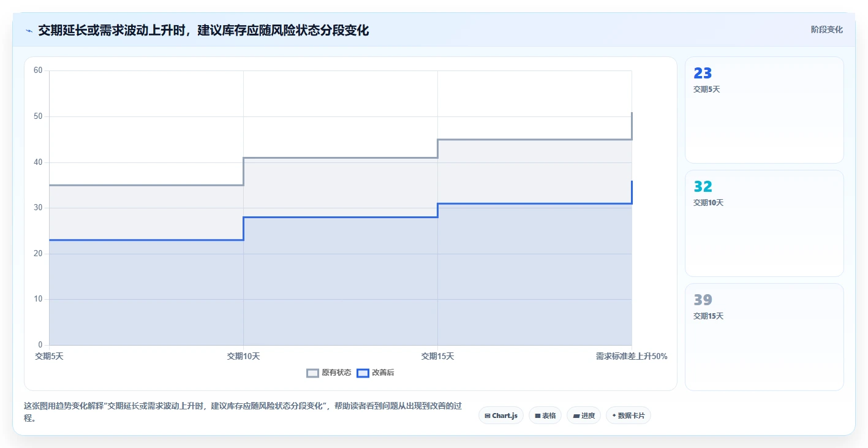This screenshot has height=448, width=868.
Task: Select the Chart.js tag chip
Action: click(501, 416)
